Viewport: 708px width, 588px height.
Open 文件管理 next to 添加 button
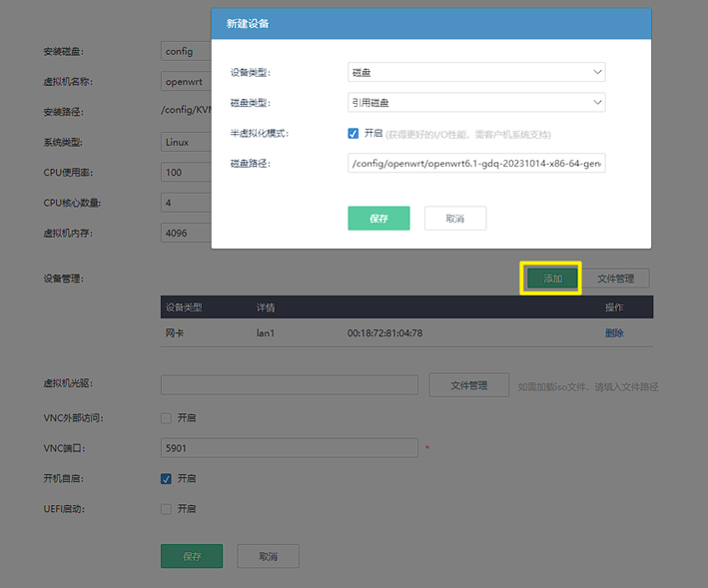pos(616,279)
